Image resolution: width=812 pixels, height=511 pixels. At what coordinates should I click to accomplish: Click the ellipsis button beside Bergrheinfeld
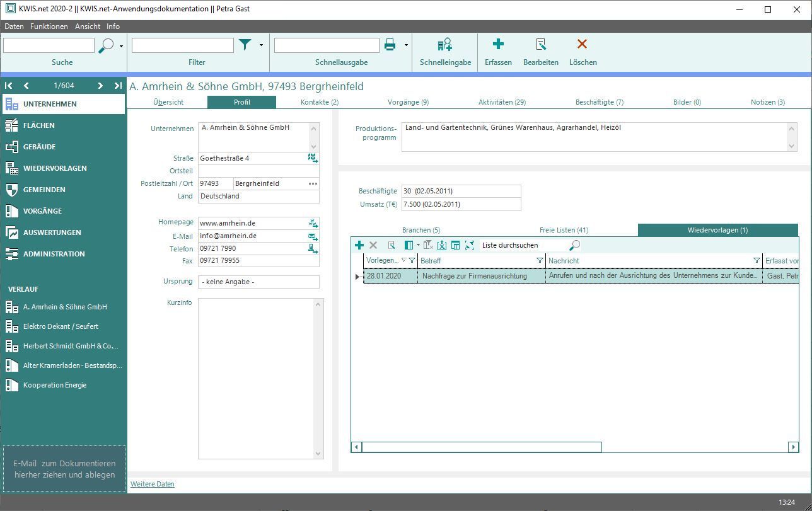tap(313, 183)
